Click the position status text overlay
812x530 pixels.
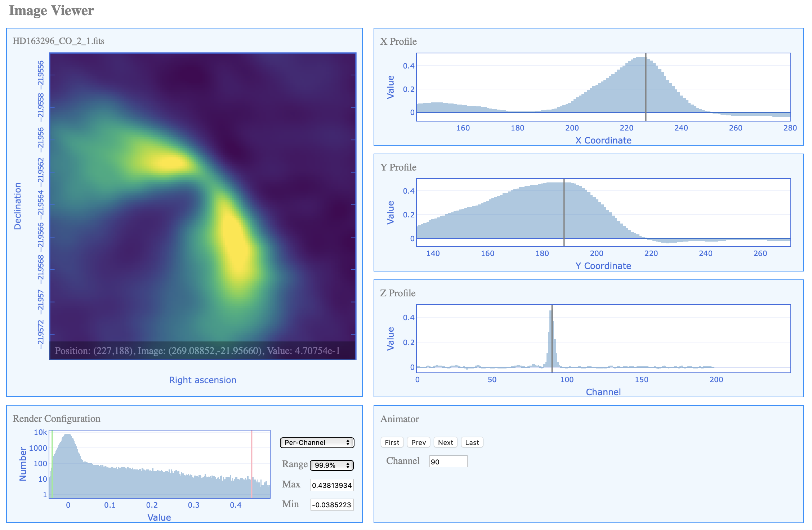pyautogui.click(x=197, y=350)
